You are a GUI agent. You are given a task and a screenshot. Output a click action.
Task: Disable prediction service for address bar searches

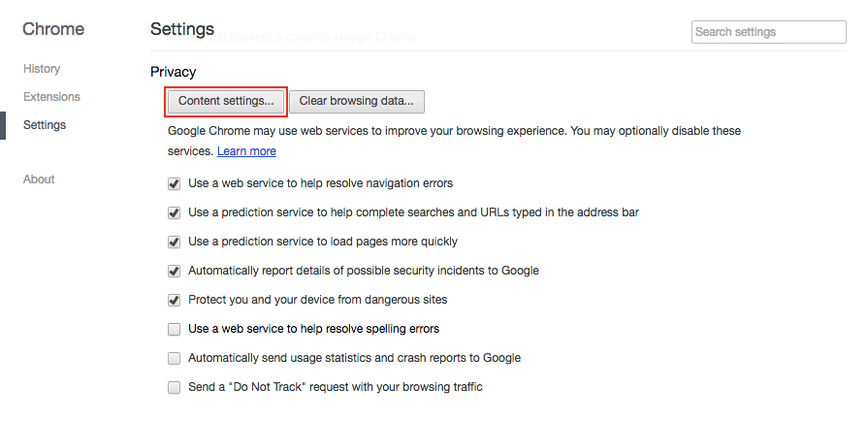pos(174,212)
